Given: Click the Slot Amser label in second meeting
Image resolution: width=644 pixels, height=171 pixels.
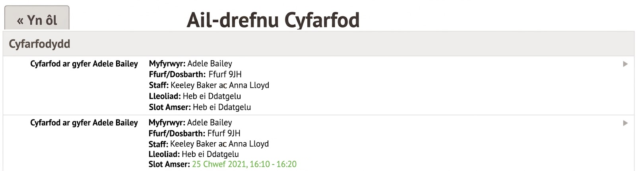Looking at the screenshot, I should 169,164.
